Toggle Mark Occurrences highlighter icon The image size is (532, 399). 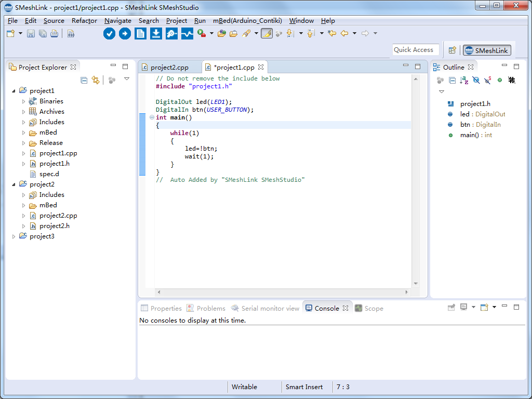tap(267, 33)
